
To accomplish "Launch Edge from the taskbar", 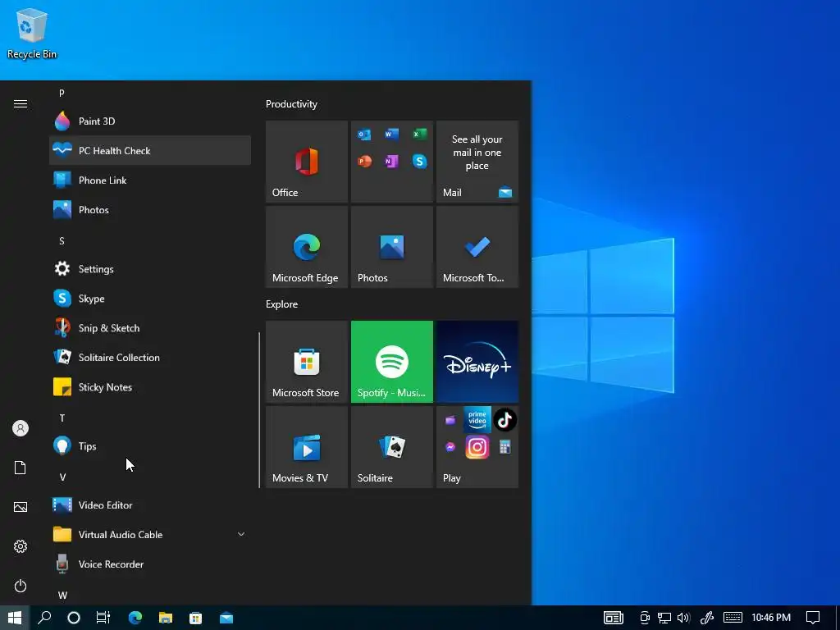I will pyautogui.click(x=135, y=618).
